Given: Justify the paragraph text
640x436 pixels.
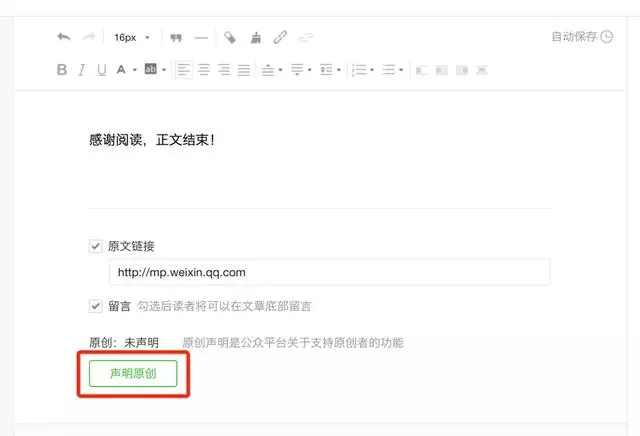Looking at the screenshot, I should 244,70.
